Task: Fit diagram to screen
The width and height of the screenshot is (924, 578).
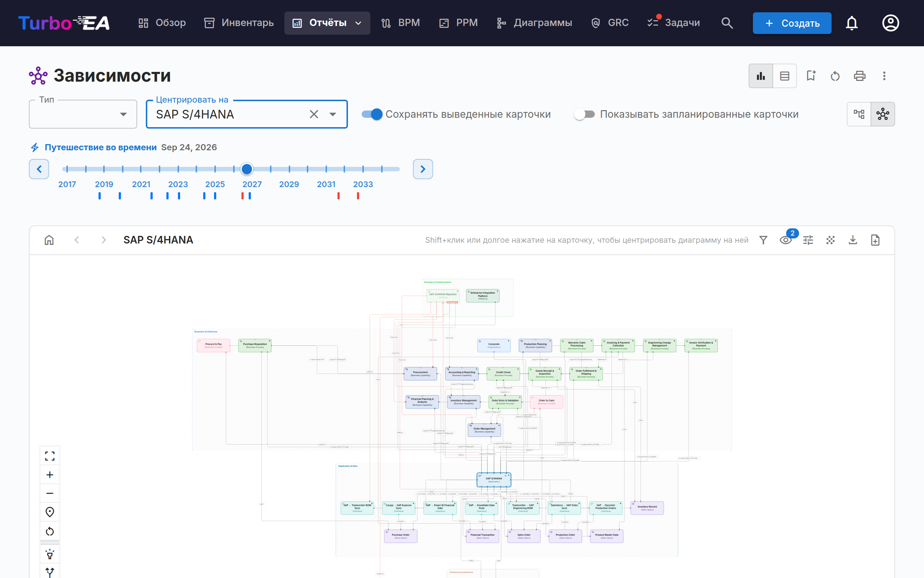Action: click(50, 456)
